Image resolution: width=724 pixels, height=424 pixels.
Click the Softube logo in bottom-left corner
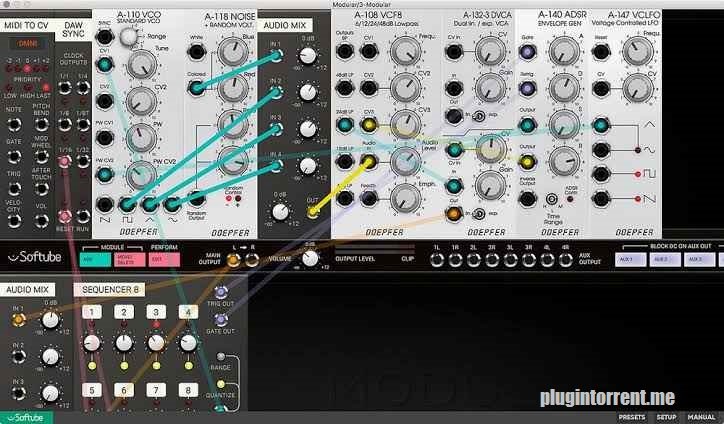click(26, 418)
